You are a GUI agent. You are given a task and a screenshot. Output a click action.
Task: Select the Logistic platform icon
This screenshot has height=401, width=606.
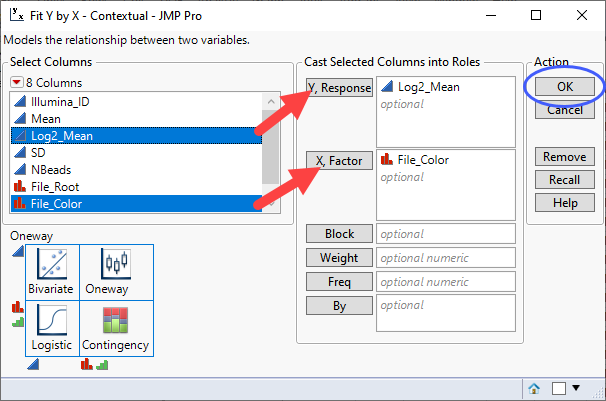tap(51, 329)
